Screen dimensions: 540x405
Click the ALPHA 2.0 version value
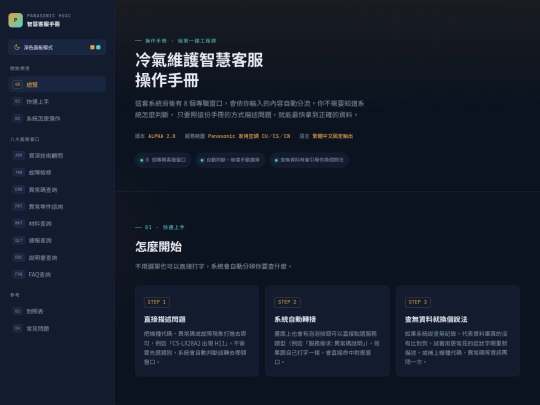point(162,136)
